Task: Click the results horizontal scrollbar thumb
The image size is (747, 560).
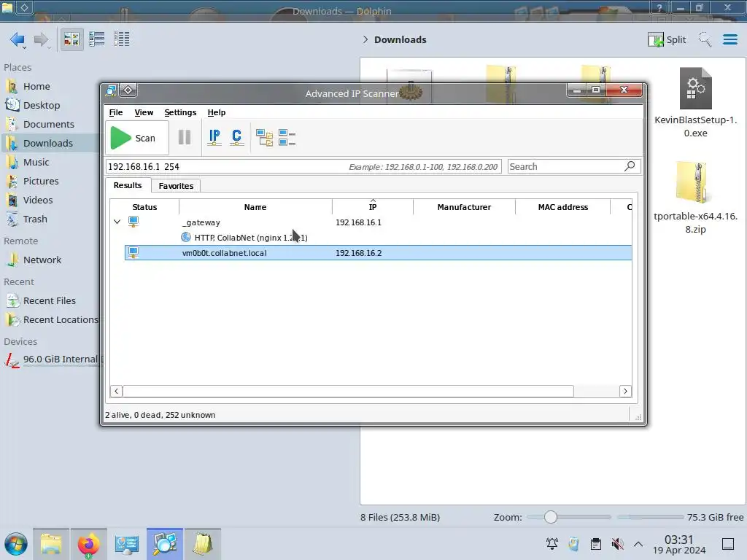Action: point(348,391)
